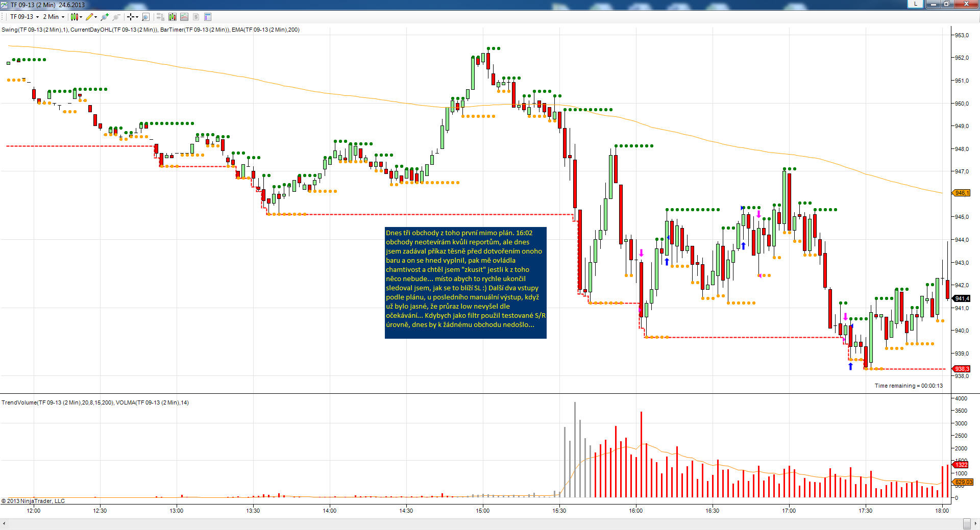Image resolution: width=980 pixels, height=530 pixels.
Task: Click the "BarTimer(TF 09-13 (2 Min))" label
Action: 194,30
